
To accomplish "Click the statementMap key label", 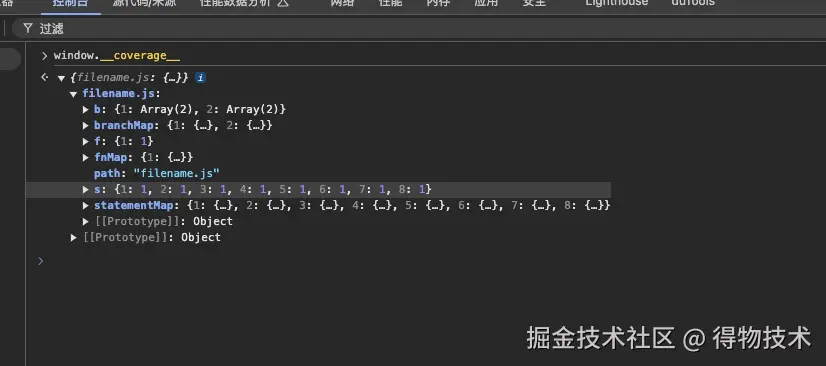I will pyautogui.click(x=133, y=205).
